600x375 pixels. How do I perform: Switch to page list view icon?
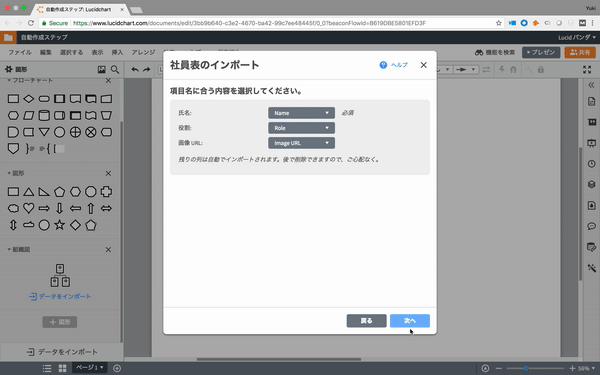click(x=47, y=368)
